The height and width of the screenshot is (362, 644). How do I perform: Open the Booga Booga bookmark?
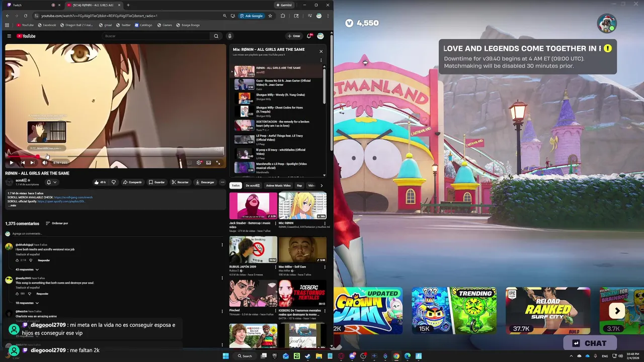coord(188,25)
